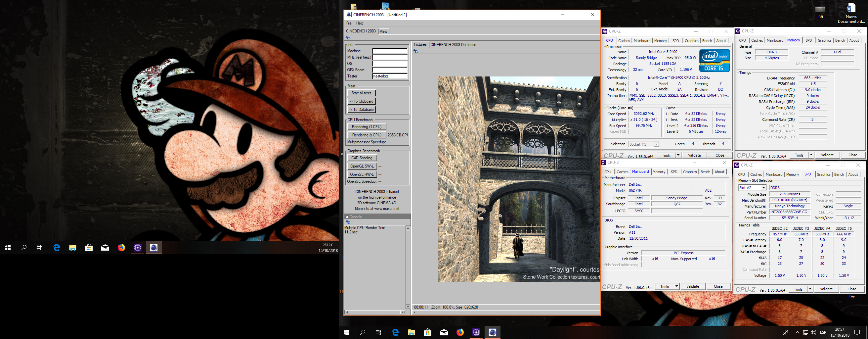
Task: Switch to the View tab in Cinebench
Action: point(383,31)
